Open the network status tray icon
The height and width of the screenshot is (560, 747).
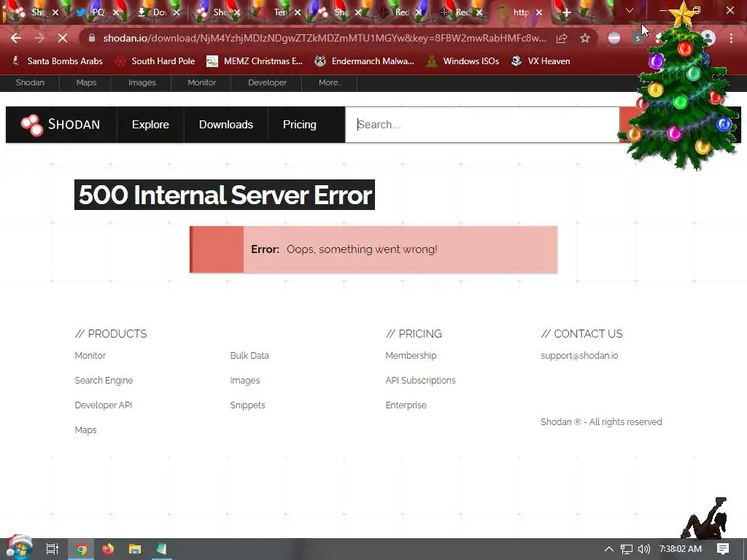tap(627, 549)
